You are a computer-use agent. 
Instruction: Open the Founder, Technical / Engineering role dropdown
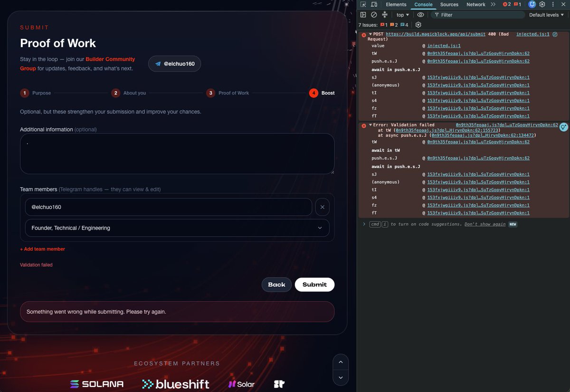point(177,228)
